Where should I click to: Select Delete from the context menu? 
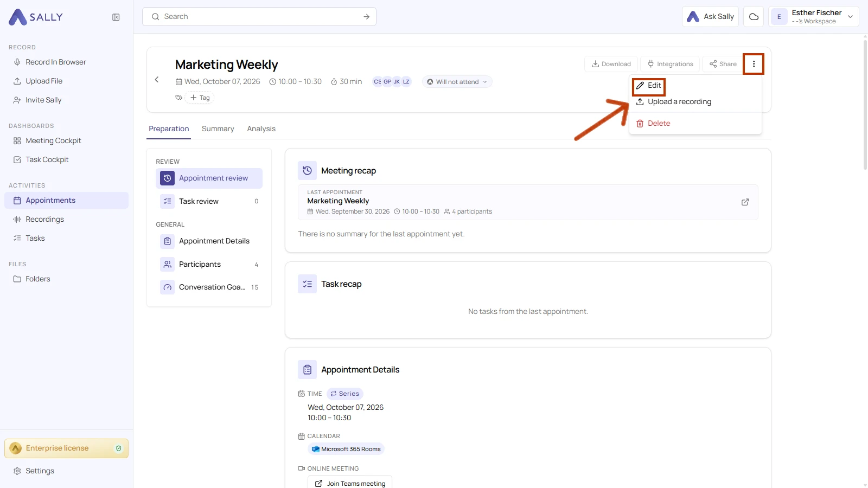click(x=695, y=124)
